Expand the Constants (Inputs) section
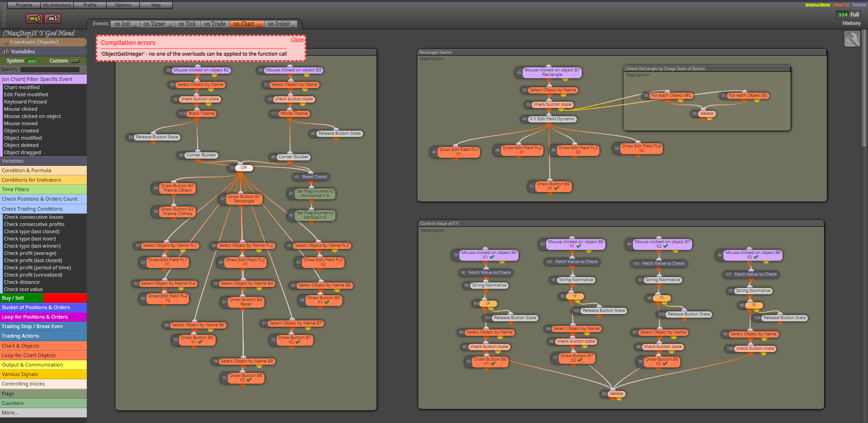Viewport: 868px width, 423px height. [43, 42]
